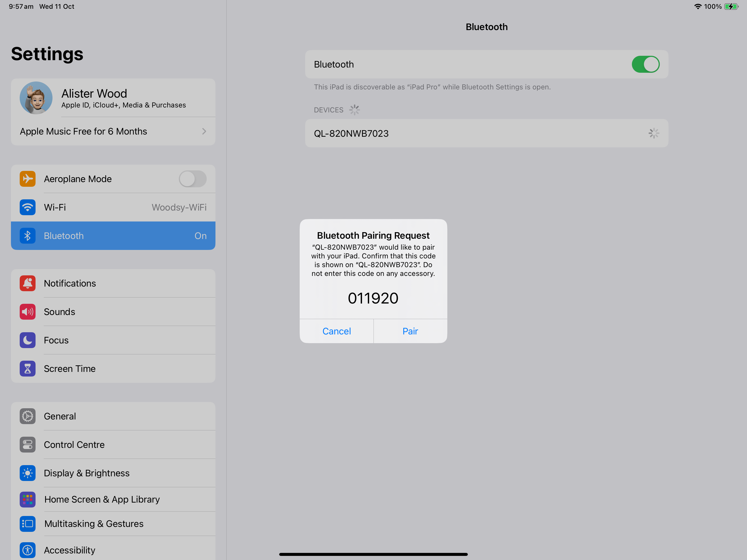Viewport: 747px width, 560px height.
Task: Tap the Wi-Fi status icon in status bar
Action: click(x=698, y=6)
